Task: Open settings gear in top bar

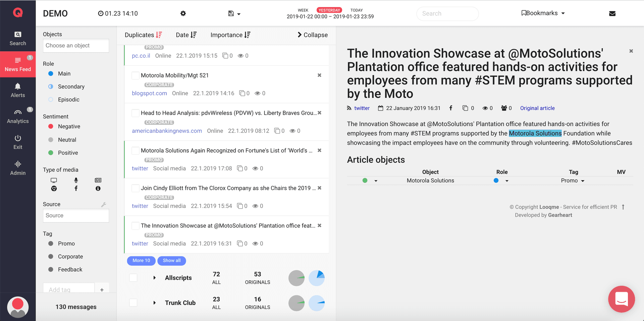Action: coord(183,13)
